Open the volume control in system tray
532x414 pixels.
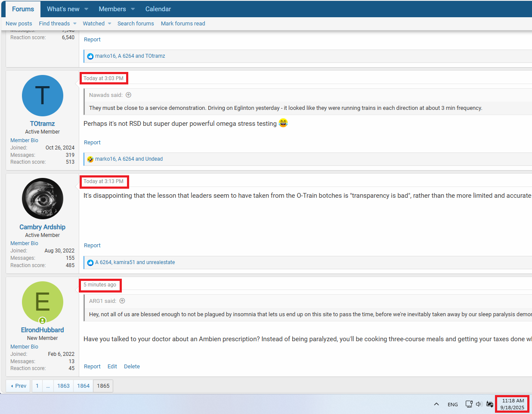click(x=479, y=404)
